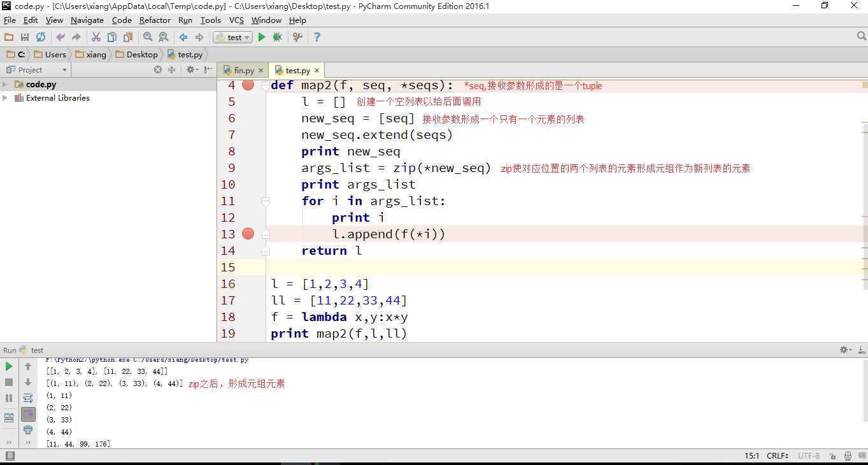Viewport: 868px width, 465px height.
Task: Open the Run panel gear settings menu
Action: pyautogui.click(x=845, y=350)
